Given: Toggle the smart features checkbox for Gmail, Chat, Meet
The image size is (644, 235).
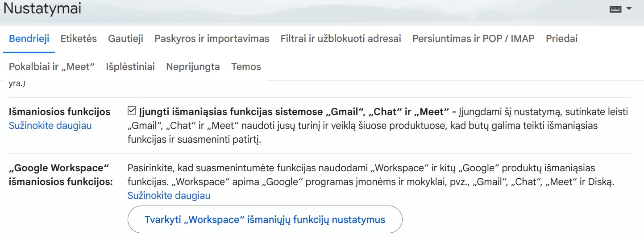Looking at the screenshot, I should click(x=132, y=111).
